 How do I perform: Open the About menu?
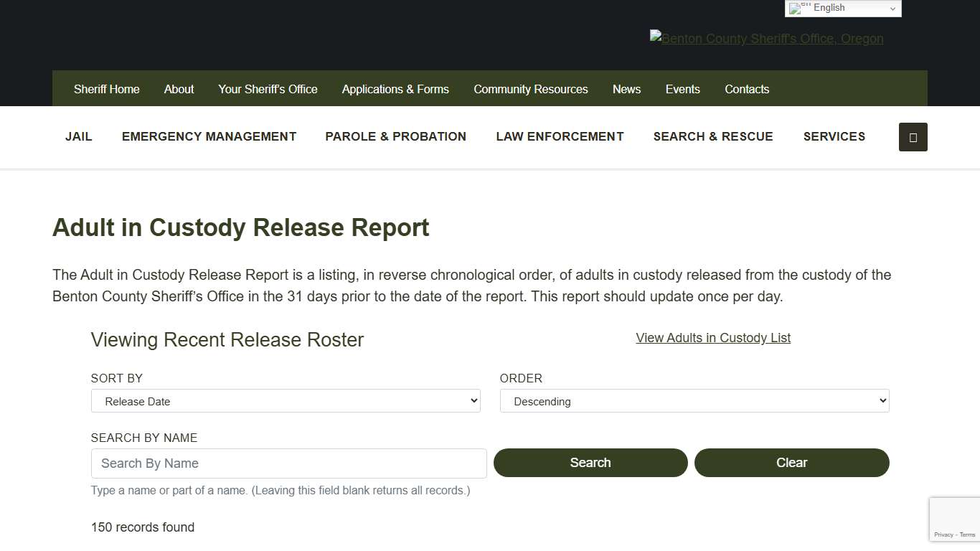point(178,89)
